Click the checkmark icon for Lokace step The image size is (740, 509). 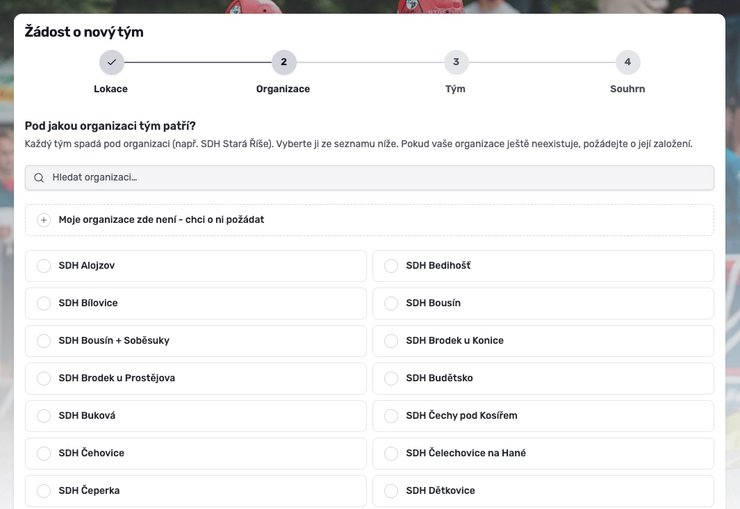point(111,62)
